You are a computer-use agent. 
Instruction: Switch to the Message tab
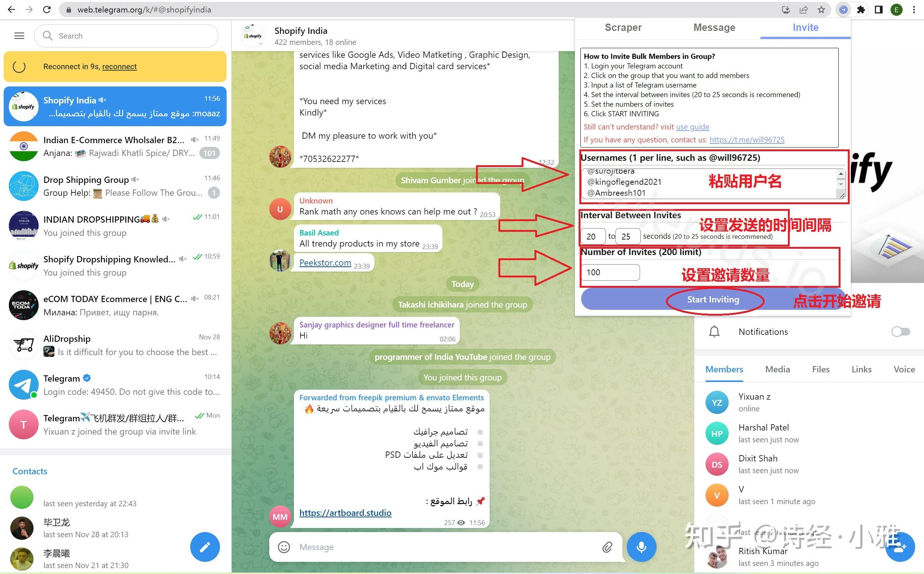714,27
